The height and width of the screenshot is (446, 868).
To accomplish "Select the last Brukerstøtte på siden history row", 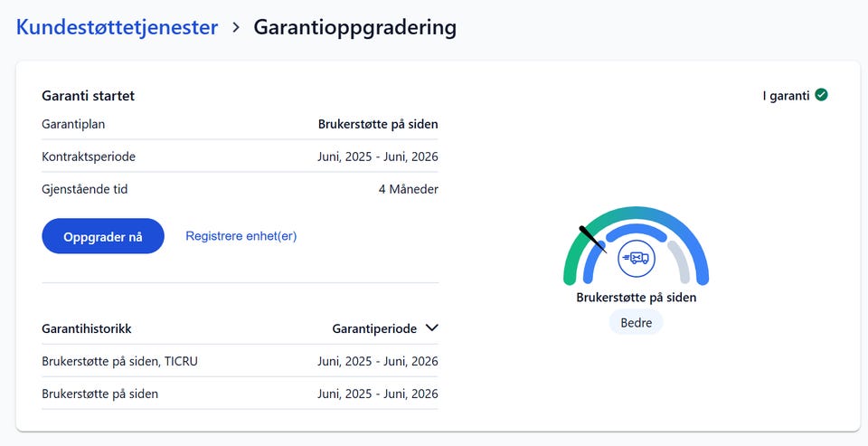I will click(240, 394).
